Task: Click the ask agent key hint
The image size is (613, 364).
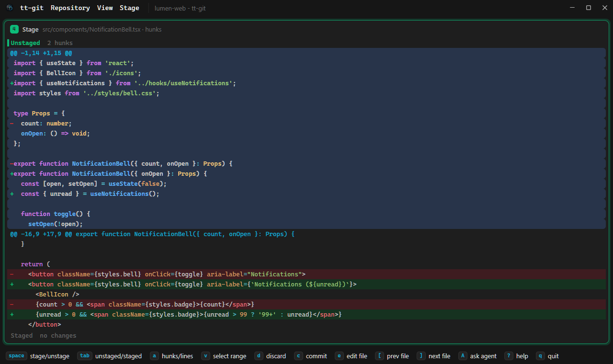Action: pyautogui.click(x=477, y=356)
